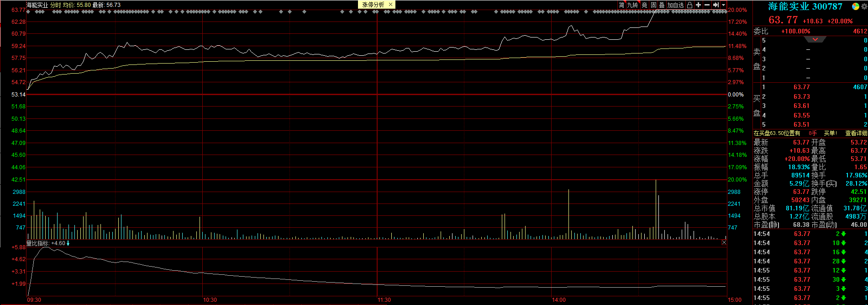Click the 最低 value 53.71
Viewport: 868px width, 305px height.
click(x=859, y=159)
